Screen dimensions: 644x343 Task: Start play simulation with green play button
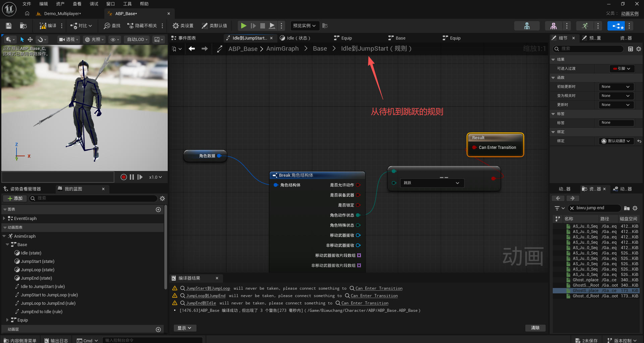point(244,26)
